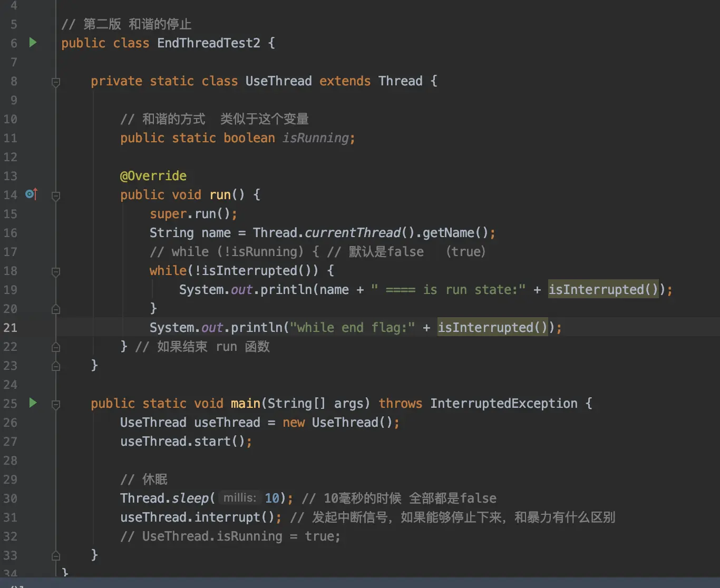Collapse the main method fold on line 25

(56, 404)
